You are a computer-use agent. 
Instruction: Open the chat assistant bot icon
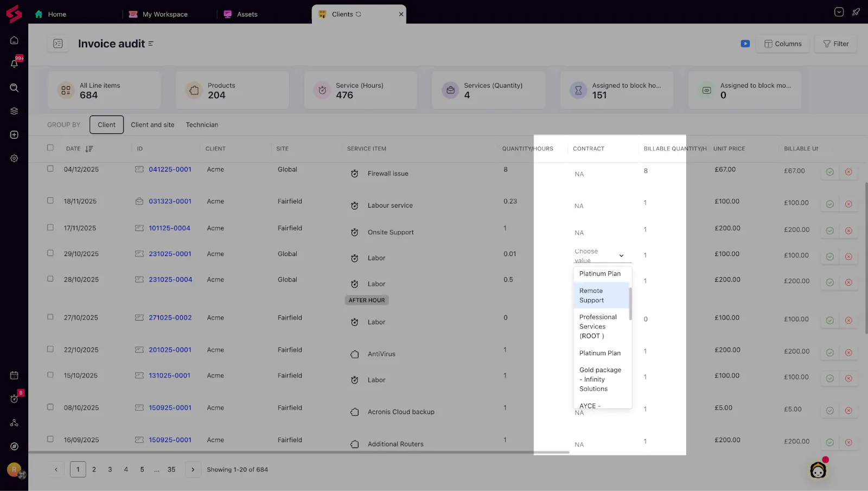pos(818,470)
